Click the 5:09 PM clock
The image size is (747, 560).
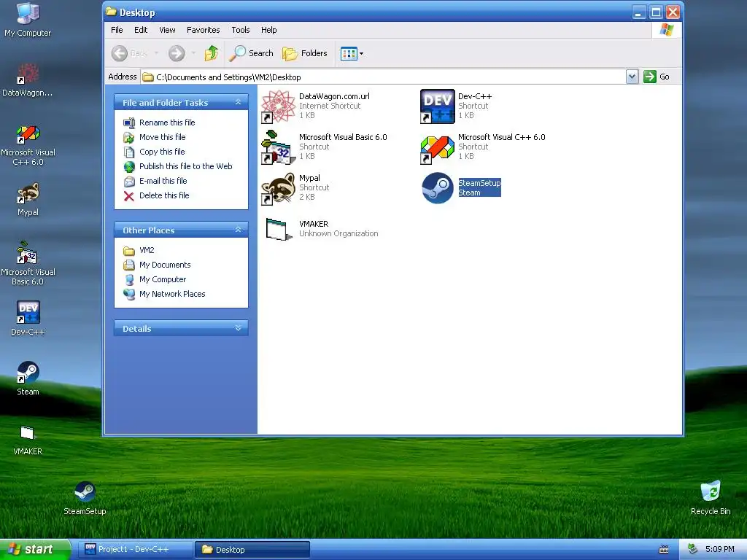coord(720,550)
